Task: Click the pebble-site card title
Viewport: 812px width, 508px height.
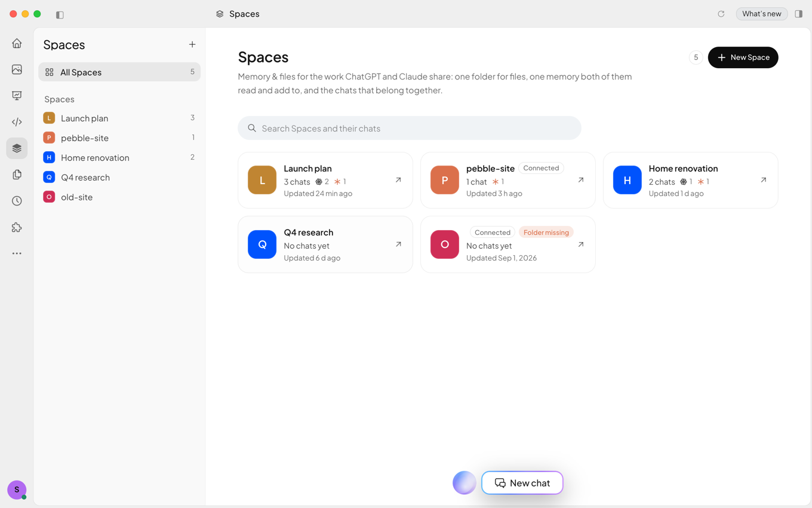Action: [x=490, y=169]
